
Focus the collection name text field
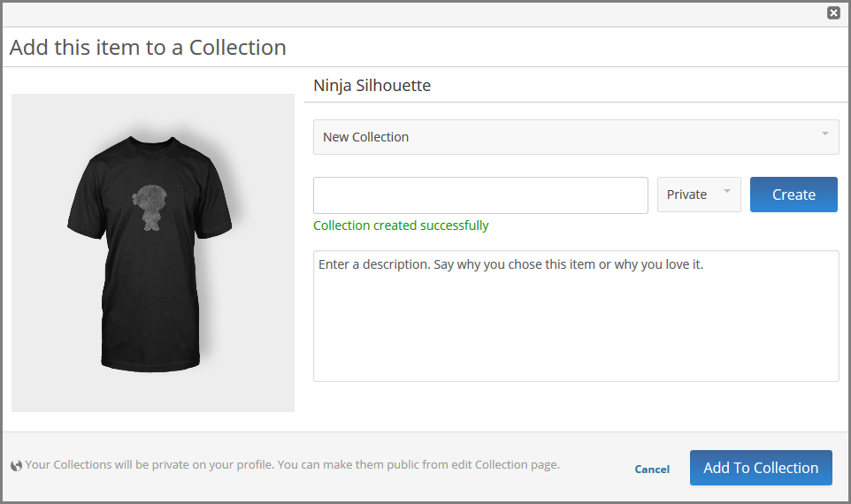pyautogui.click(x=480, y=195)
